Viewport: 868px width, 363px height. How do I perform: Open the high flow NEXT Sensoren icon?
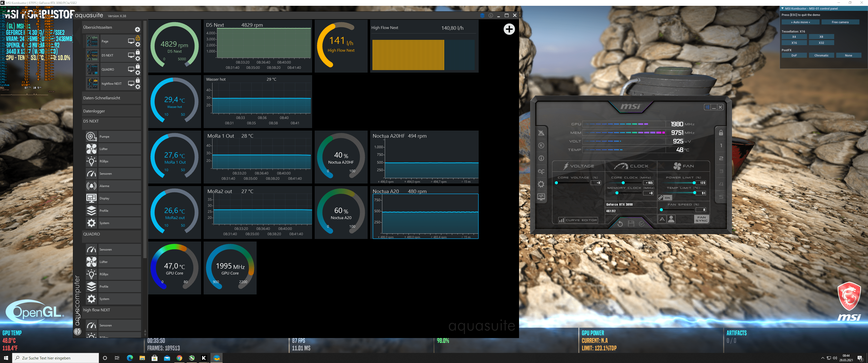pos(91,325)
